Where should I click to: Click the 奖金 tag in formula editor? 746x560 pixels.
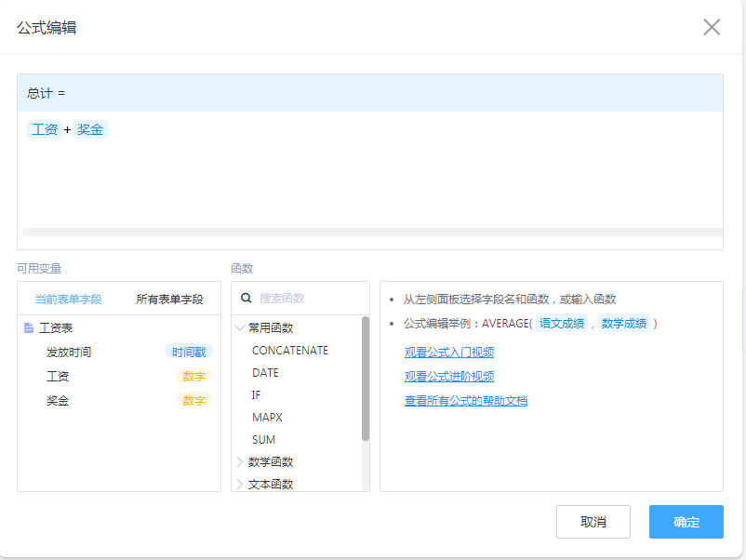(90, 129)
